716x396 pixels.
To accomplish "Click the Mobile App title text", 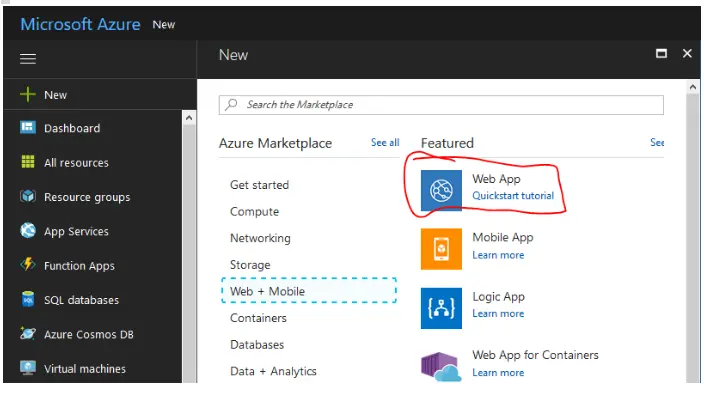I will click(502, 238).
